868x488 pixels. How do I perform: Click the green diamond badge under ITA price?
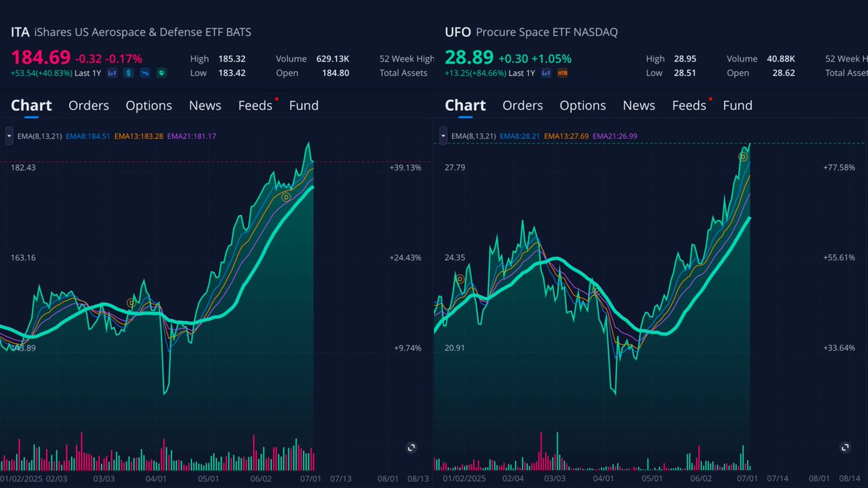[161, 73]
